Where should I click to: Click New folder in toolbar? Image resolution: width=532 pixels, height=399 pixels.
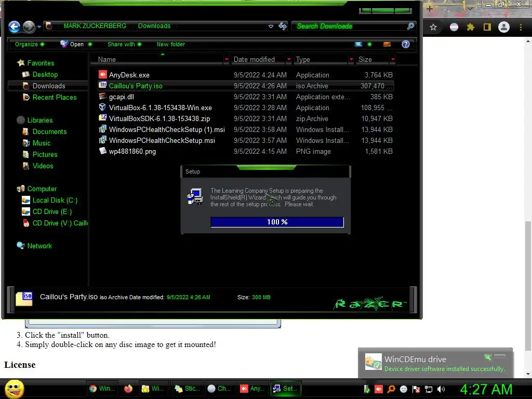pyautogui.click(x=170, y=44)
